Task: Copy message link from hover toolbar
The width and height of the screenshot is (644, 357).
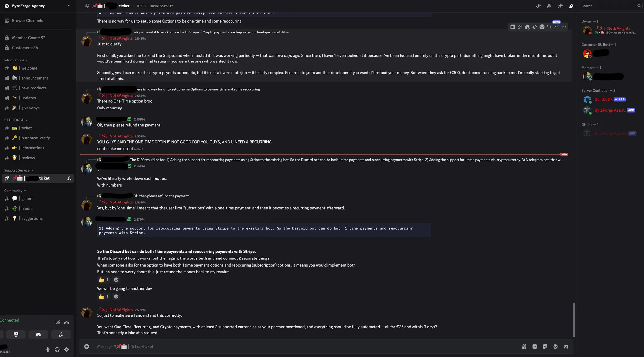Action: (x=520, y=27)
